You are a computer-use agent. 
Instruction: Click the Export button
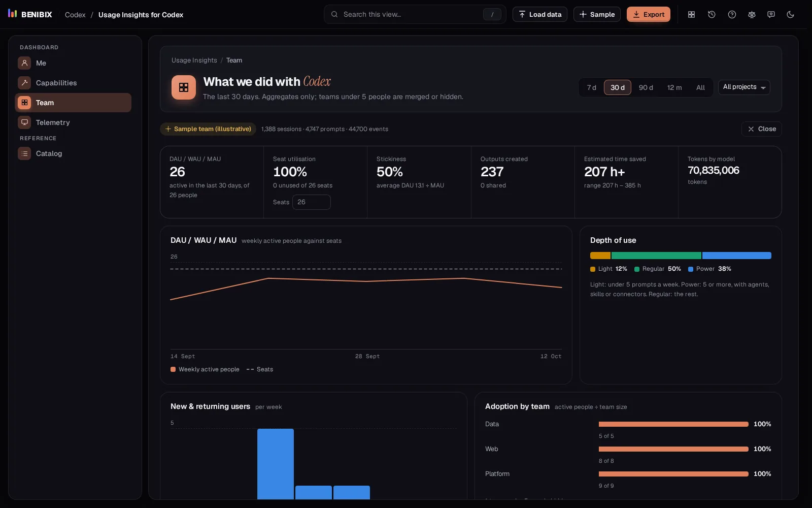[649, 14]
